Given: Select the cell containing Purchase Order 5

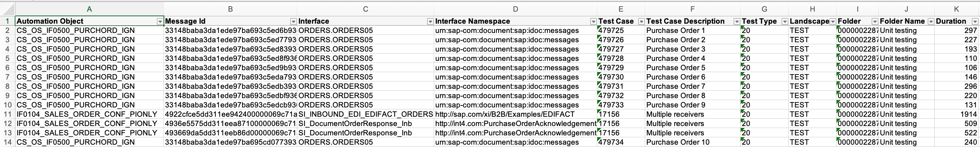Looking at the screenshot, I should [692, 68].
